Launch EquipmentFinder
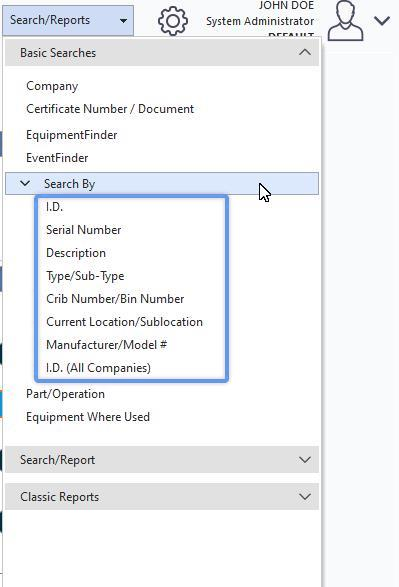 click(x=71, y=135)
